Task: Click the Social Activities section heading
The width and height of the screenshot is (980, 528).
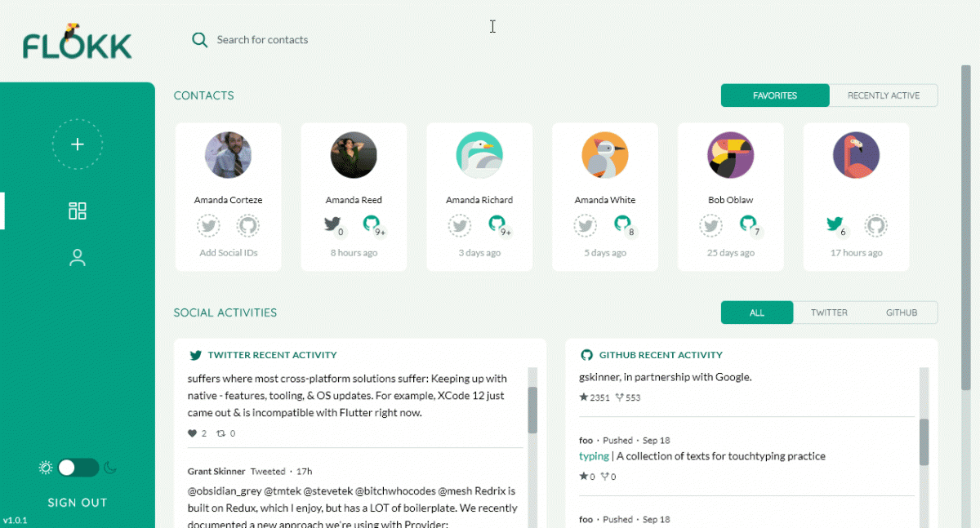Action: coord(225,313)
